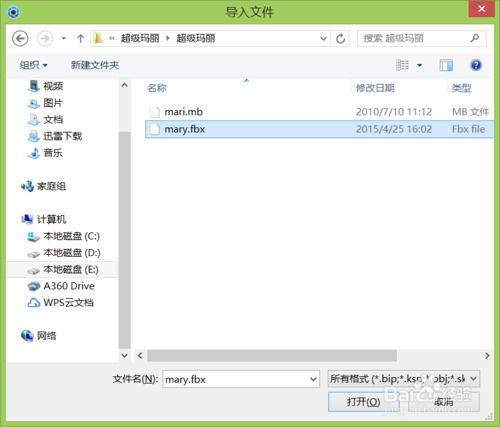Select 计算机 in navigation pane
500x427 pixels.
point(43,219)
